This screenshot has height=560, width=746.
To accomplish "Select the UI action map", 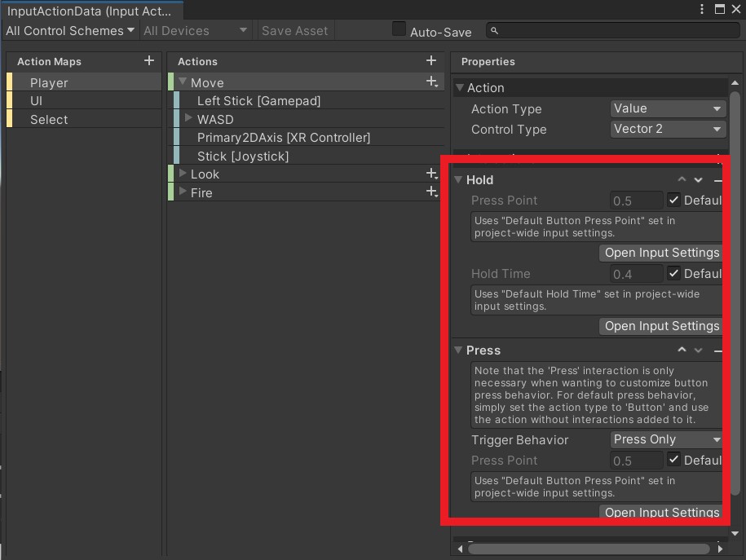I will [84, 101].
